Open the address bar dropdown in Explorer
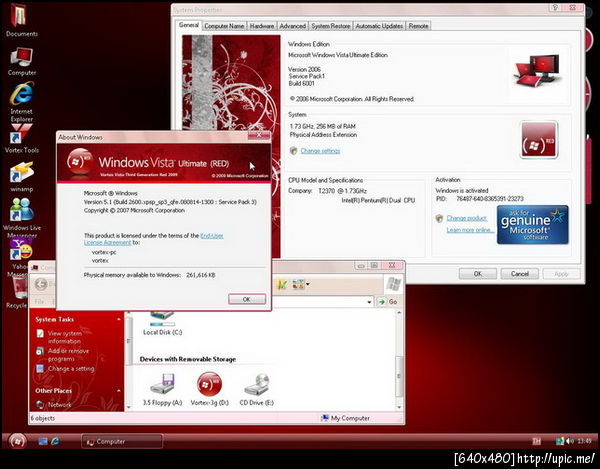Image resolution: width=600 pixels, height=469 pixels. point(369,302)
